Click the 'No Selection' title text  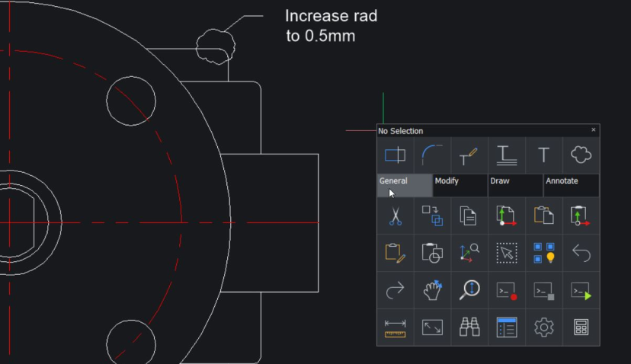point(400,131)
